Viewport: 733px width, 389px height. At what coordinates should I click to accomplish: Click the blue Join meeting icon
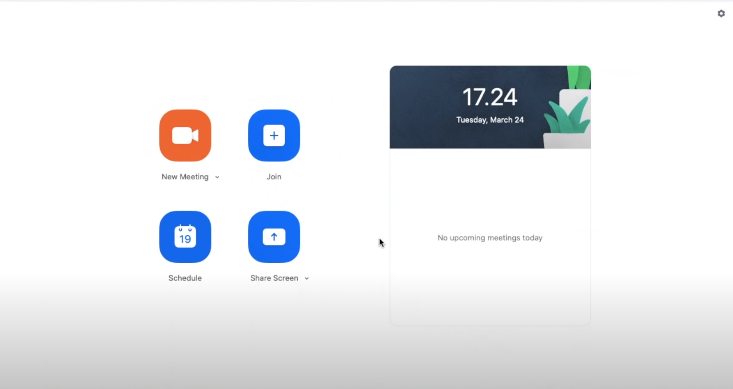click(274, 136)
